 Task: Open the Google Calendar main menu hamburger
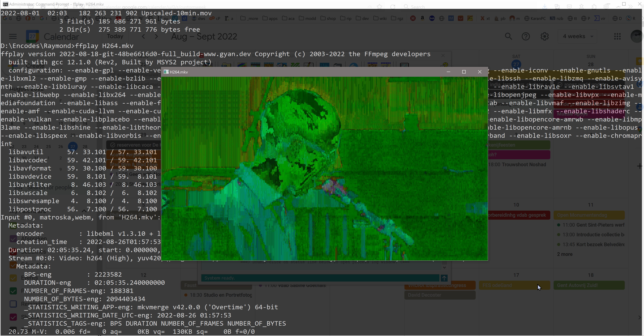pyautogui.click(x=13, y=37)
